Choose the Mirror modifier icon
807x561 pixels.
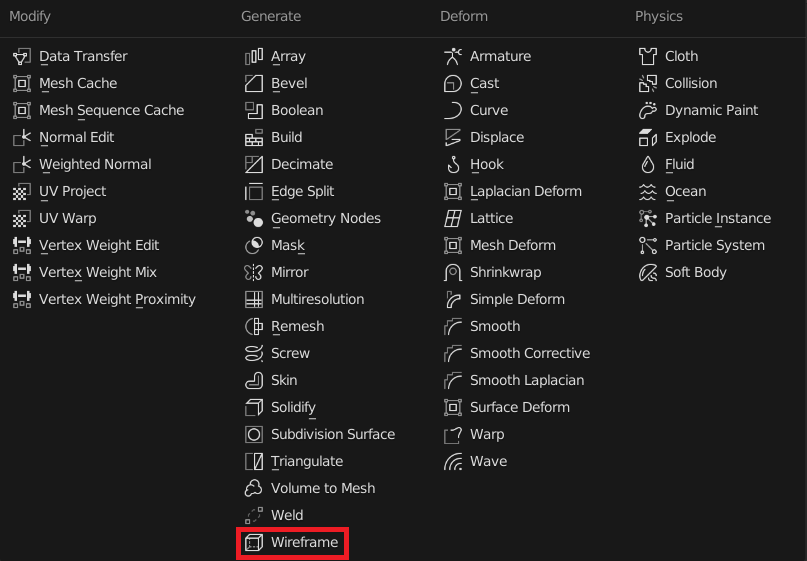(254, 272)
